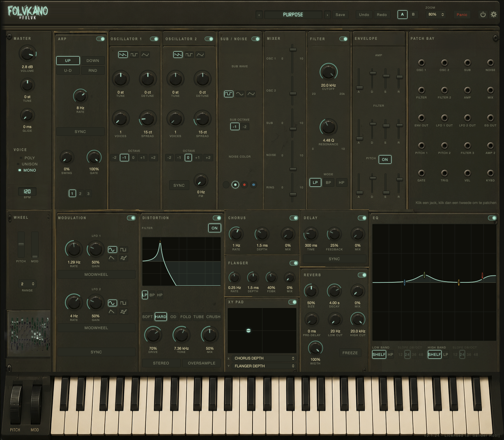Click the OSC 1 mixer fader

293,50
